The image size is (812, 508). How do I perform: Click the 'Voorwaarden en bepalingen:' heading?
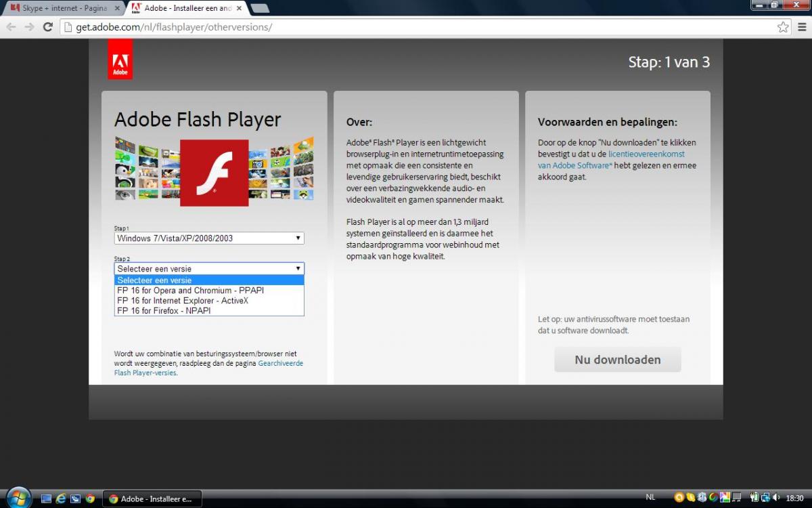coord(608,123)
